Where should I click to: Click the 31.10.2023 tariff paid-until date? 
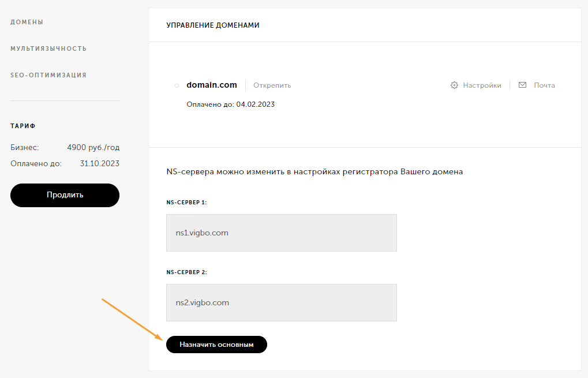pos(99,163)
